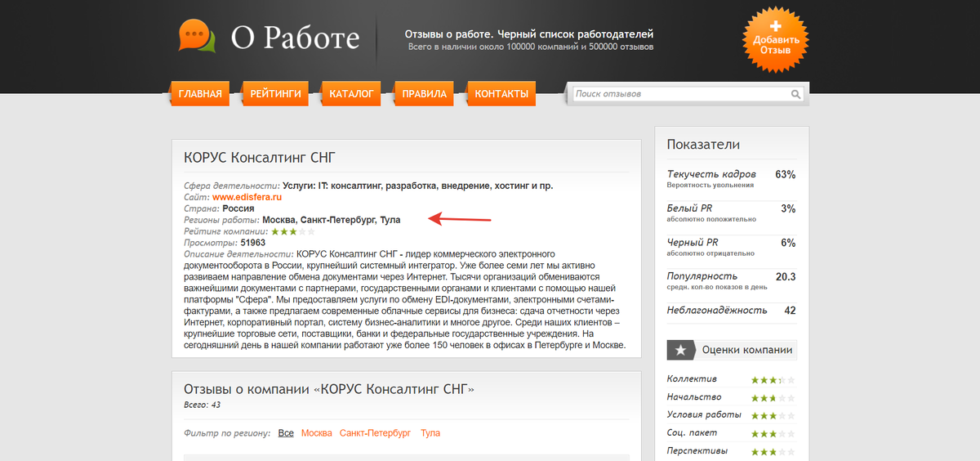The width and height of the screenshot is (980, 461).
Task: Filter reviews by Санкт-Петербург
Action: point(375,433)
